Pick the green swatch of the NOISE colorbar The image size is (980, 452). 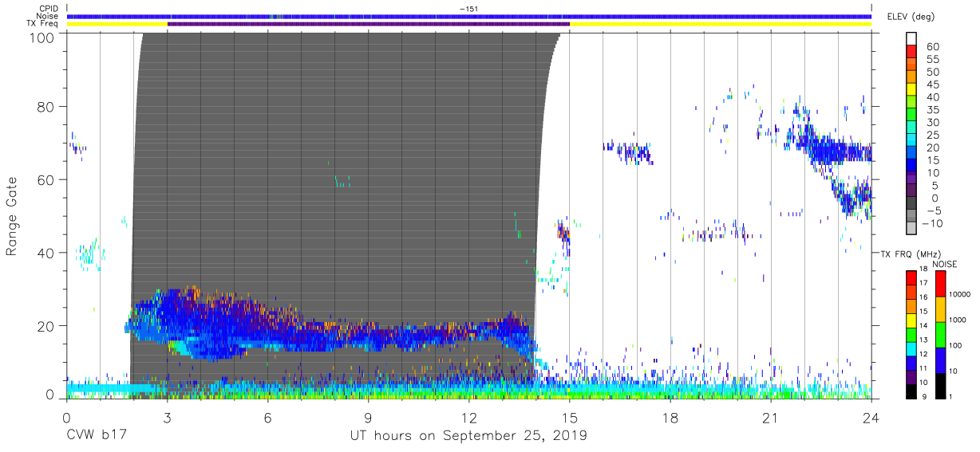click(x=939, y=334)
